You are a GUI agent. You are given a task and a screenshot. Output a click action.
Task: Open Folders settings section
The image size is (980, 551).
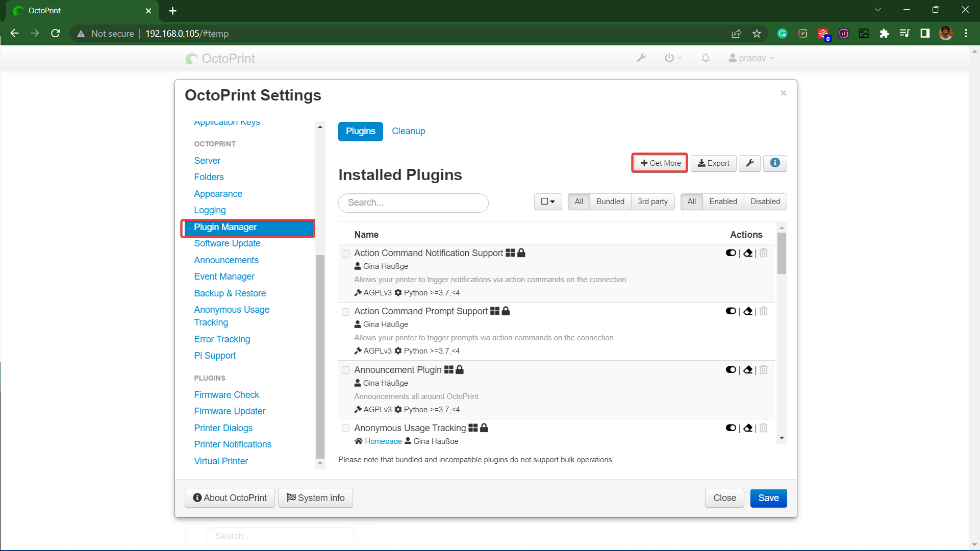click(x=209, y=177)
